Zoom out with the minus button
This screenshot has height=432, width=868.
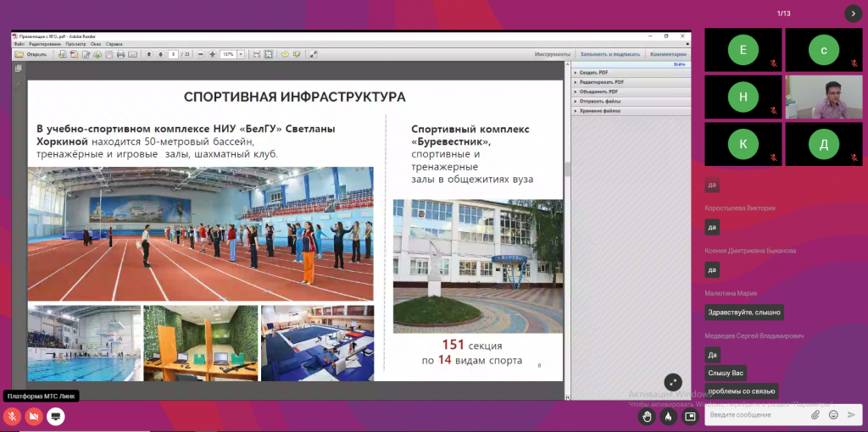pyautogui.click(x=201, y=54)
